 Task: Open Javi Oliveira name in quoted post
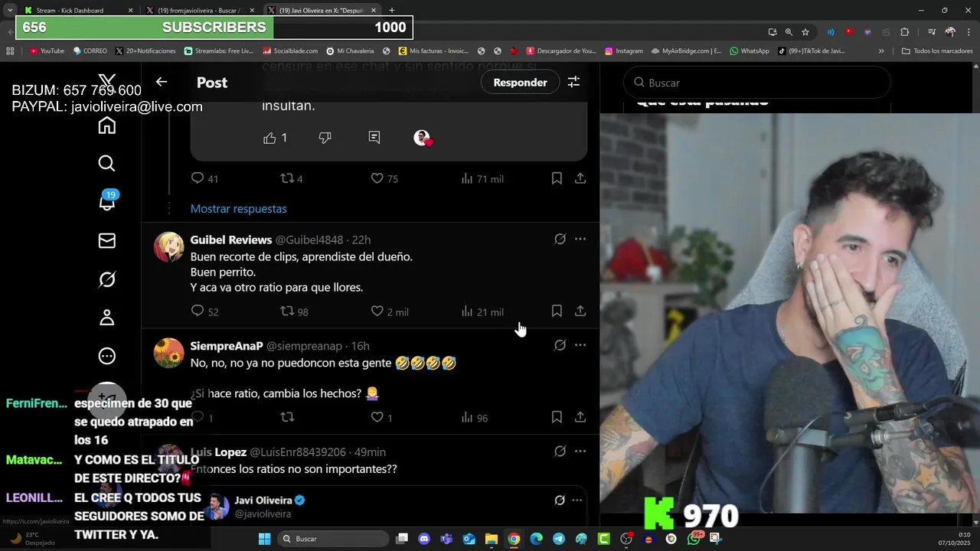(263, 500)
